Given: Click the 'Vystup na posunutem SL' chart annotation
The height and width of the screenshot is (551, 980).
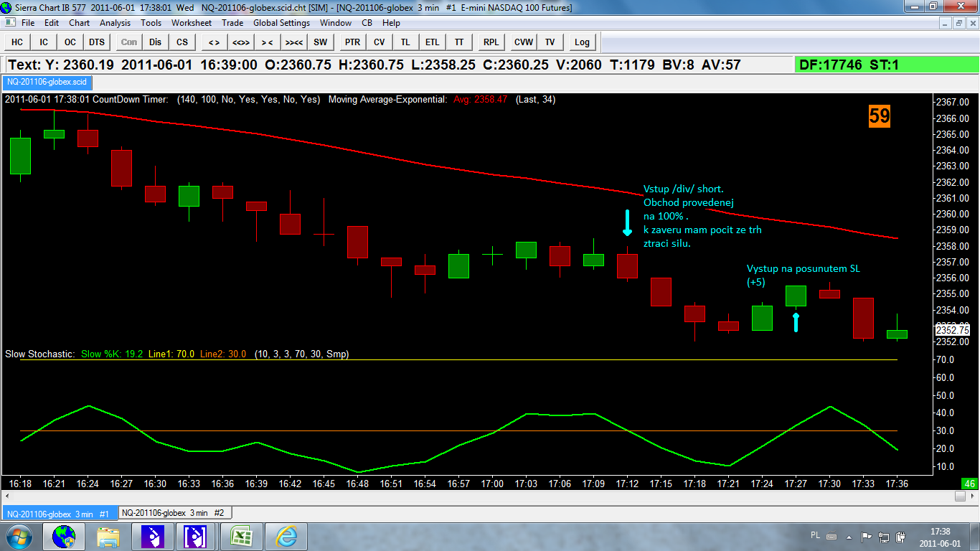Looking at the screenshot, I should (804, 269).
